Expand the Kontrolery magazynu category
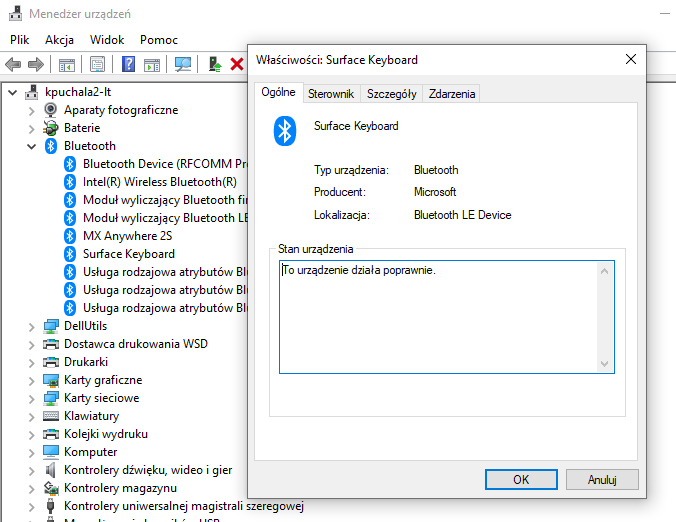The height and width of the screenshot is (522, 676). point(31,489)
